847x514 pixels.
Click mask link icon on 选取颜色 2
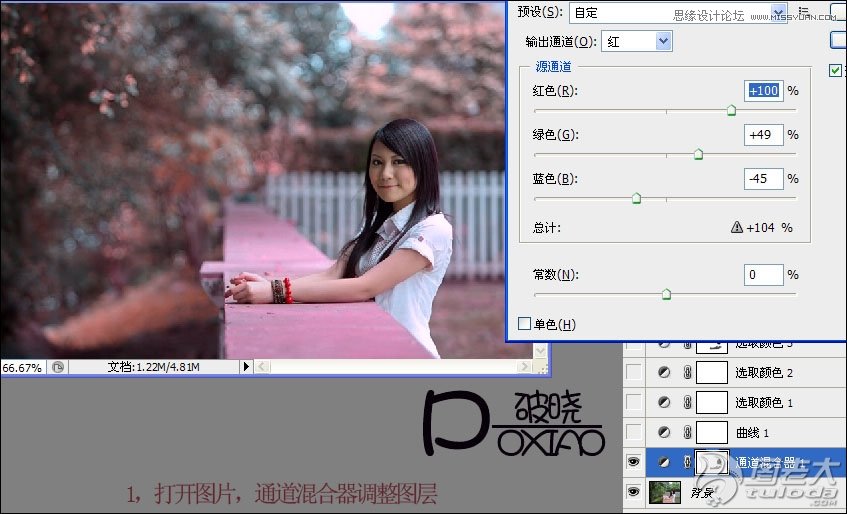(x=687, y=372)
